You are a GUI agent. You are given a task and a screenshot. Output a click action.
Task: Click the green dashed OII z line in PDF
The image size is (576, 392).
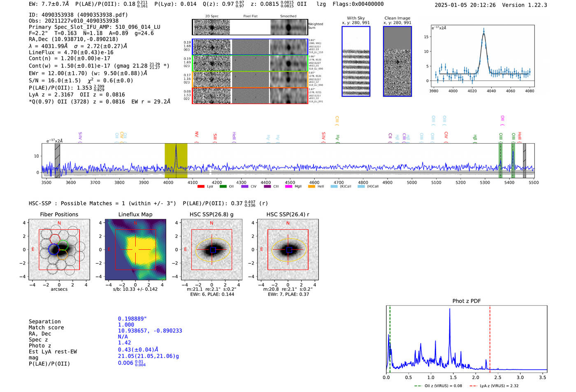click(x=390, y=339)
